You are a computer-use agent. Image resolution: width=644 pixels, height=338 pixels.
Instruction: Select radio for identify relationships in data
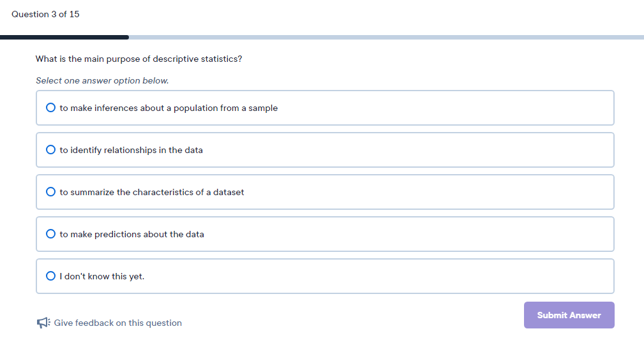coord(50,150)
